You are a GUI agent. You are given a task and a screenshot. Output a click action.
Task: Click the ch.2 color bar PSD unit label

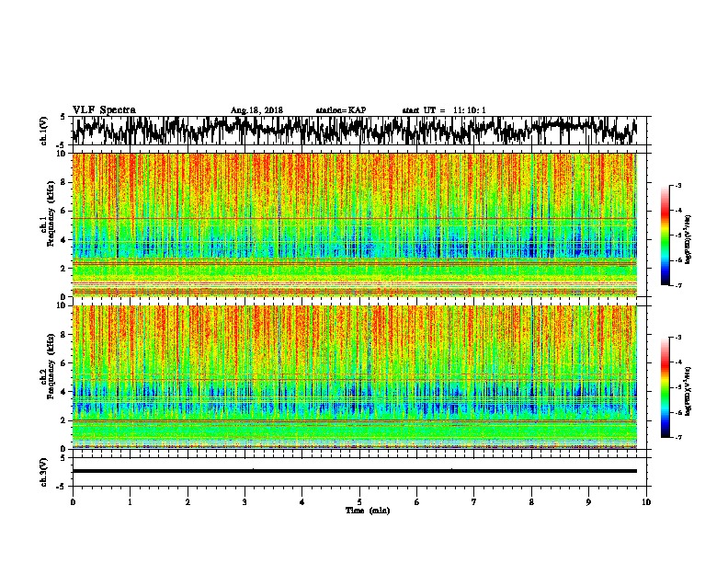[688, 391]
